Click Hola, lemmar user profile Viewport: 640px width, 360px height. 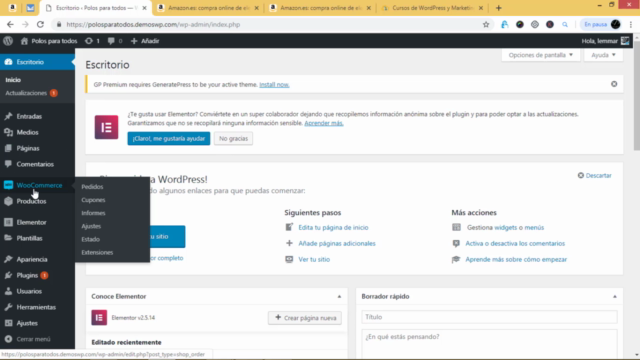605,41
